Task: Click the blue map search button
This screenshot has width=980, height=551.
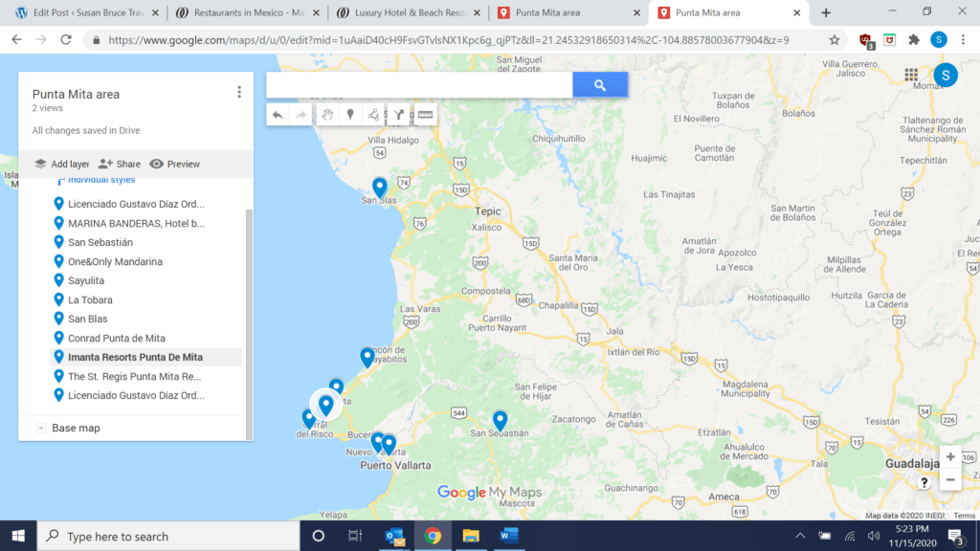Action: pyautogui.click(x=600, y=85)
